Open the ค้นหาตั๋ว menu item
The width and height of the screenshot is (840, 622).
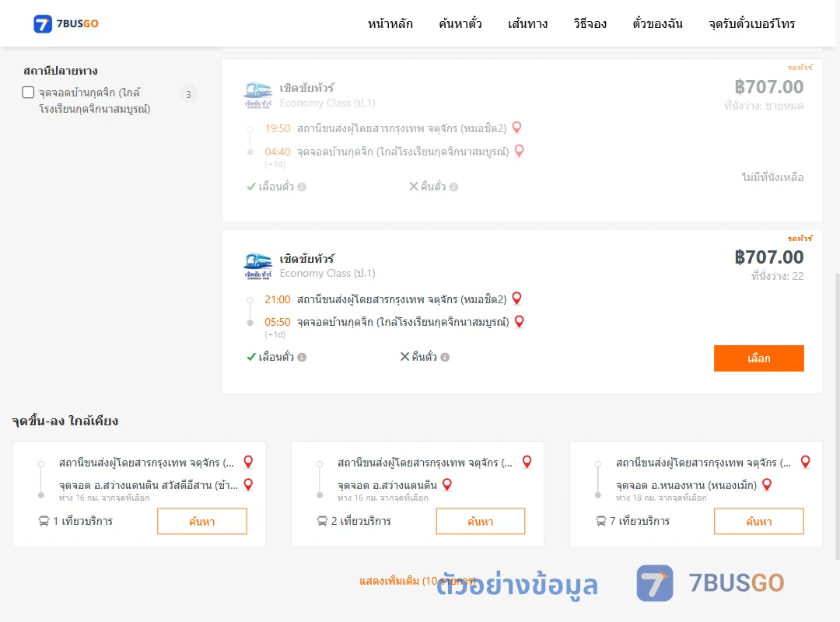460,23
